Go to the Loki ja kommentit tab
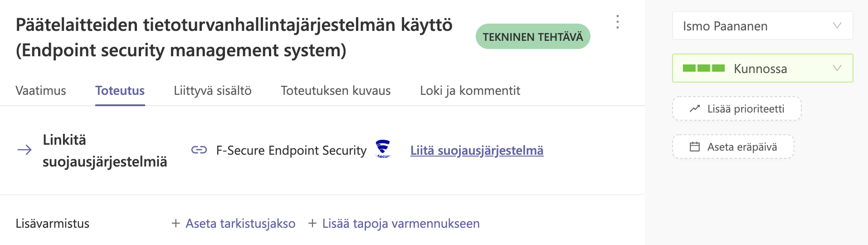 [x=470, y=91]
